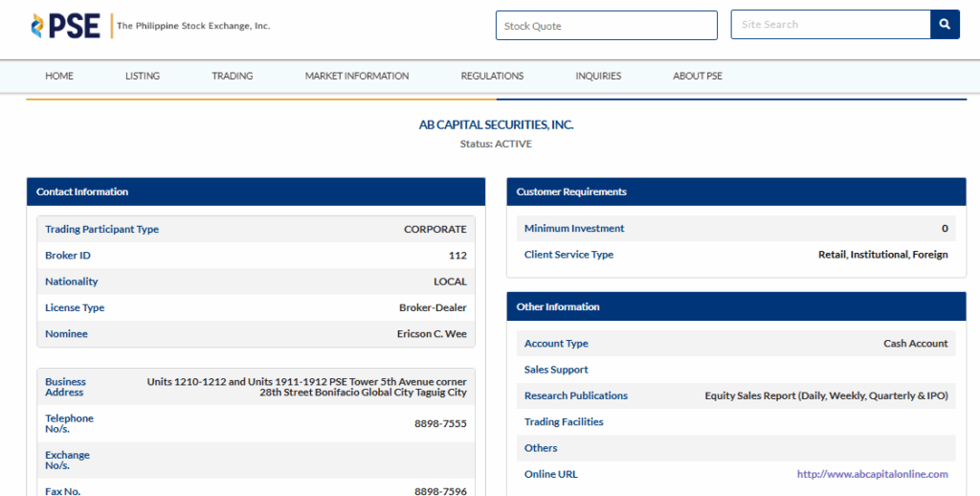
Task: Click the Retail, Institutional, Foreign value
Action: pyautogui.click(x=883, y=255)
